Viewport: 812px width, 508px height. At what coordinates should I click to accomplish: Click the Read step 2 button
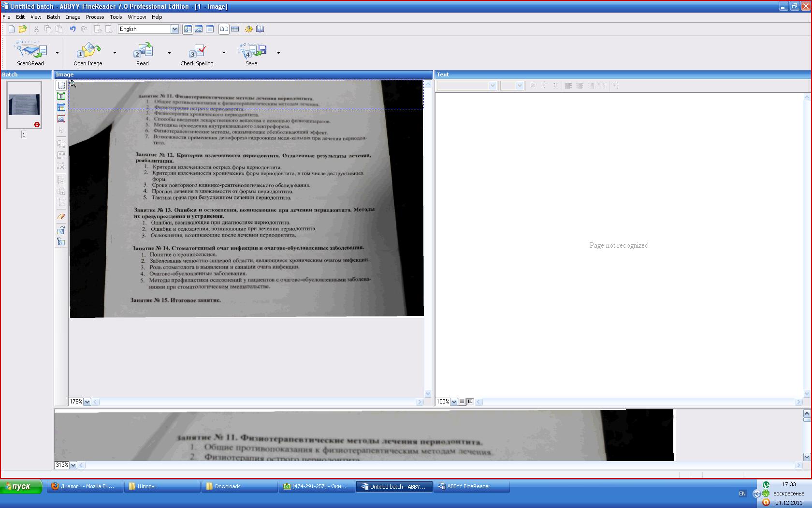(x=143, y=53)
